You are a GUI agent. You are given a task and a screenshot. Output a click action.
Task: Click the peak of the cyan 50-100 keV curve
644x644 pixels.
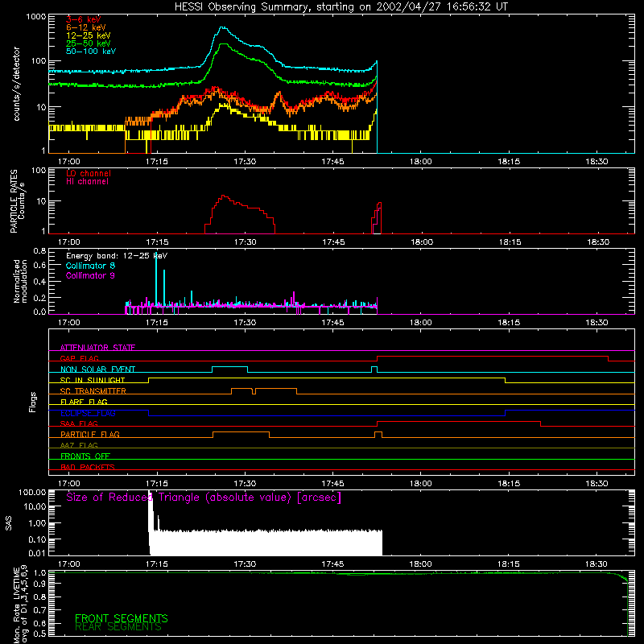222,27
